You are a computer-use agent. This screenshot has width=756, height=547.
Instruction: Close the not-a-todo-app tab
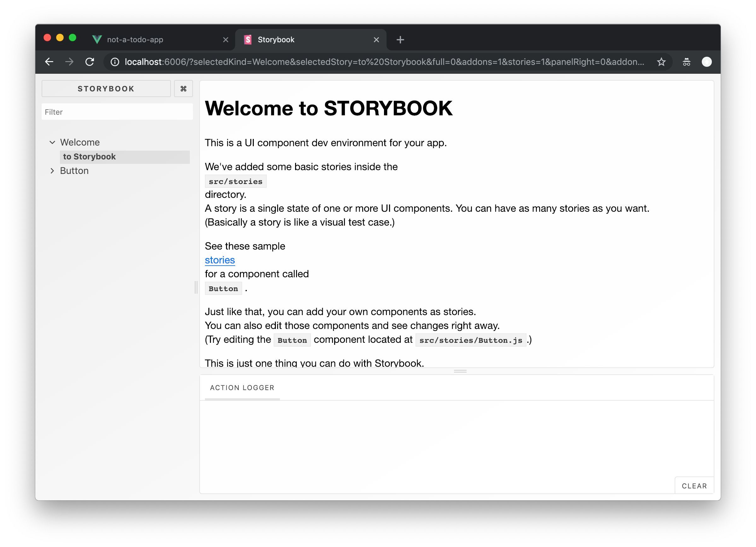tap(226, 40)
